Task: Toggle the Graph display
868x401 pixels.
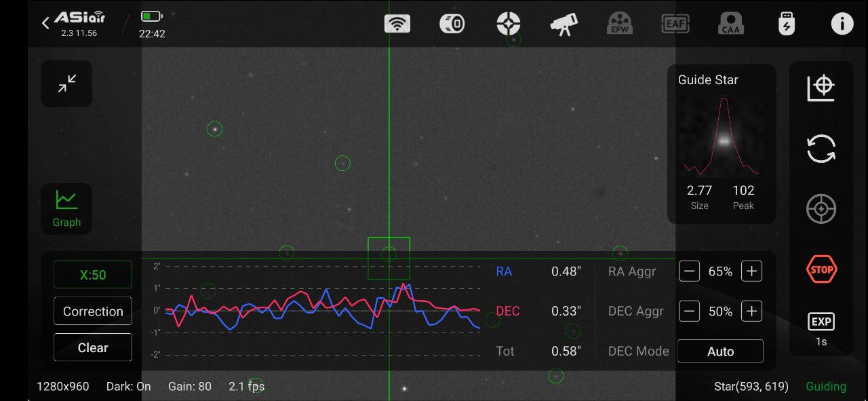Action: coord(66,209)
